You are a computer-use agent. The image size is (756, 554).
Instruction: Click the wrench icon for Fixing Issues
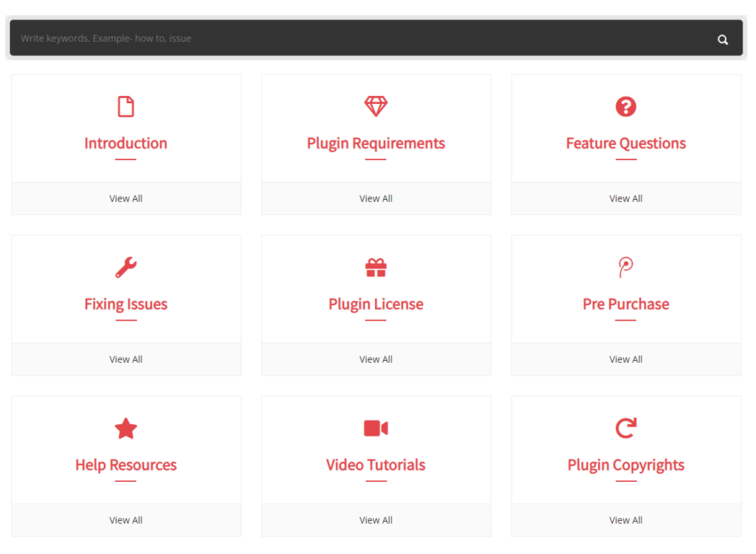tap(126, 266)
